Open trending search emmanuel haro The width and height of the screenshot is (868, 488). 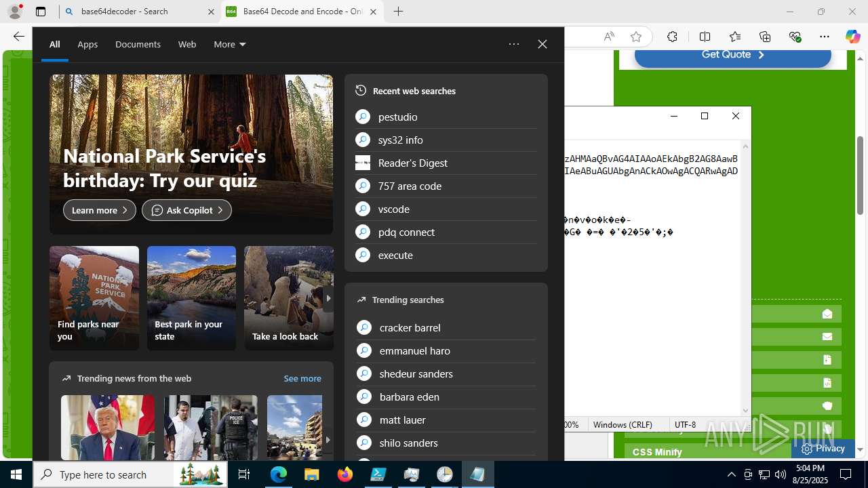pyautogui.click(x=446, y=350)
